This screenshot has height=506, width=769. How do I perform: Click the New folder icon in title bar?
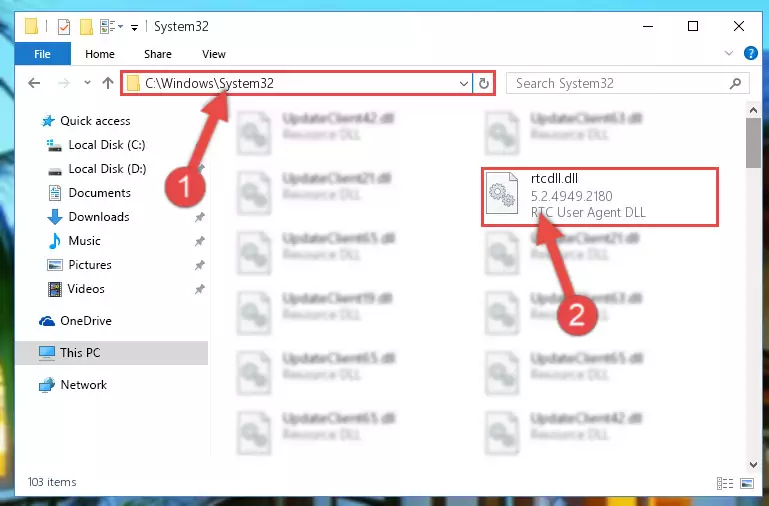click(x=86, y=26)
